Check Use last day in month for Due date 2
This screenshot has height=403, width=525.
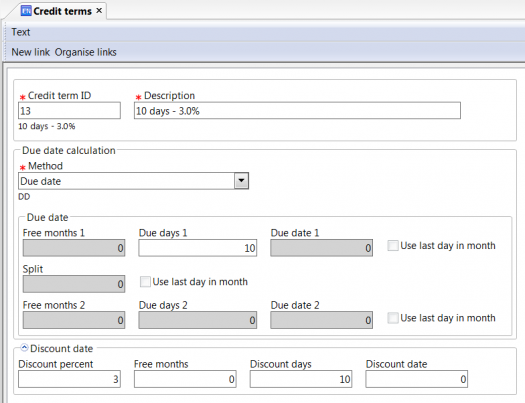393,318
